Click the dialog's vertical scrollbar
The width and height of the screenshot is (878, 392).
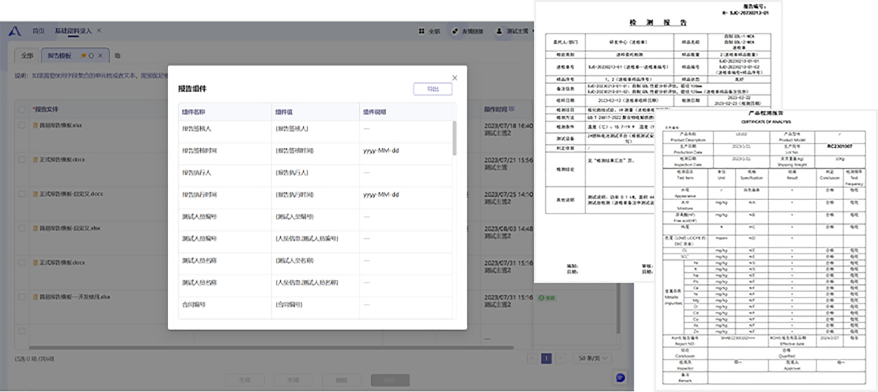coord(454,137)
